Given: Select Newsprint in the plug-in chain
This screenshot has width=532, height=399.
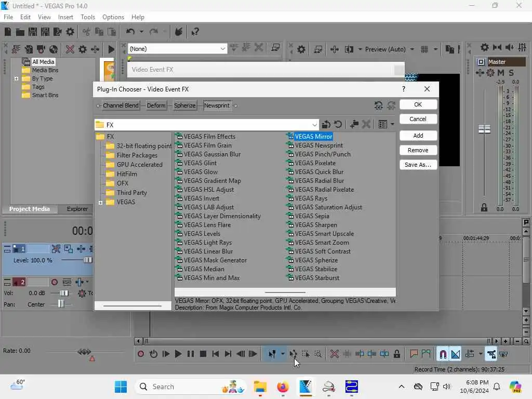Looking at the screenshot, I should pyautogui.click(x=217, y=105).
